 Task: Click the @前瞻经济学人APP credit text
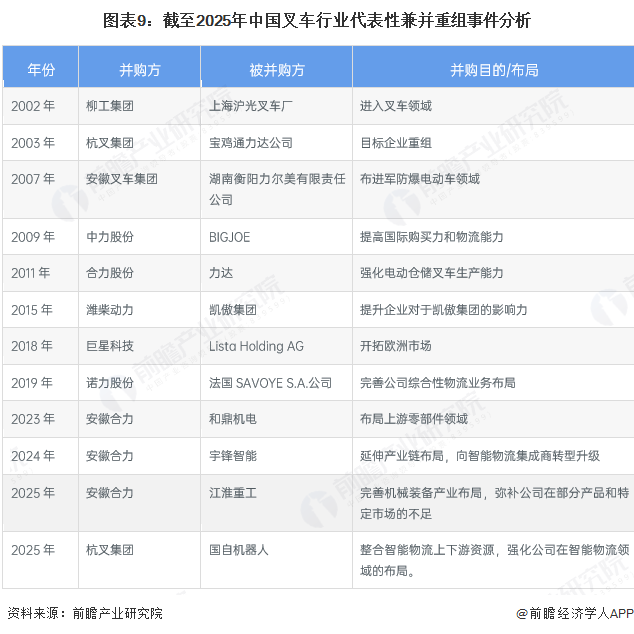pyautogui.click(x=575, y=614)
